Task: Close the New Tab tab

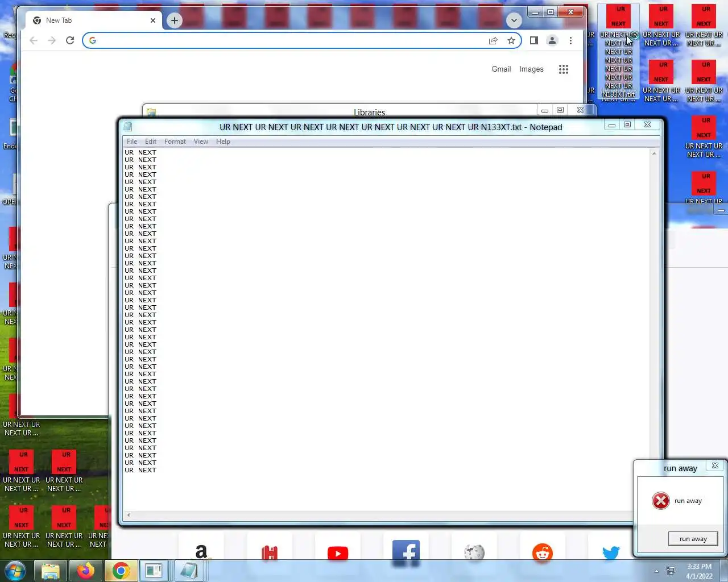Action: [x=153, y=20]
